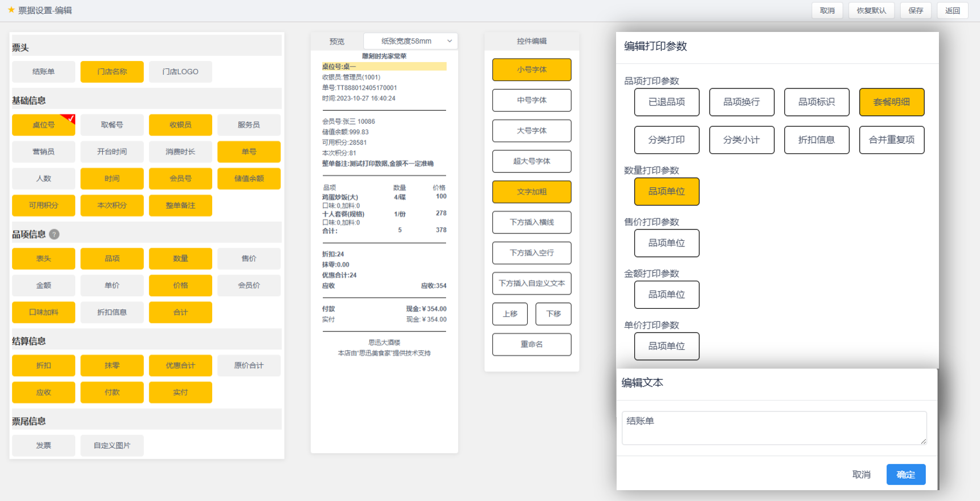Click 恢复默认 to restore defaults

pyautogui.click(x=871, y=10)
